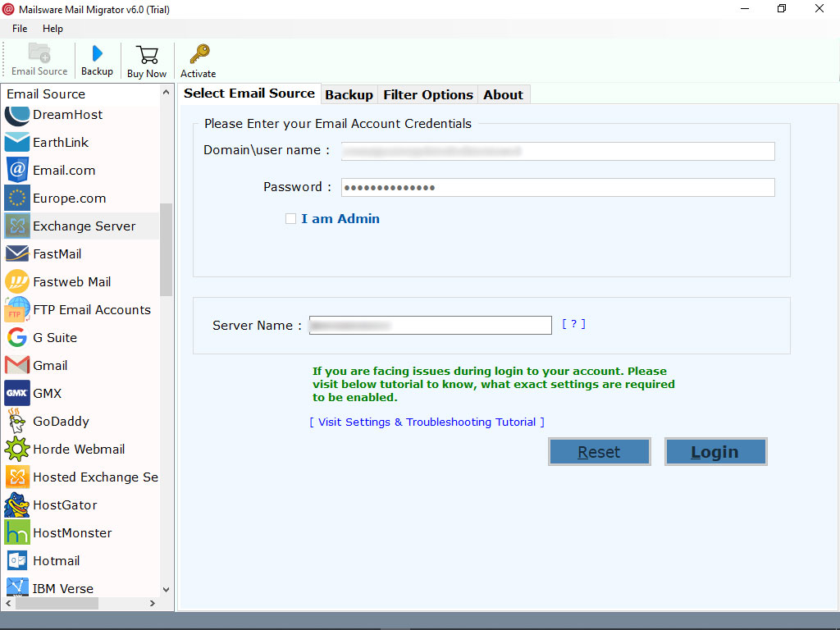Open Buy Now shopping cart icon
This screenshot has width=840, height=630.
(147, 55)
